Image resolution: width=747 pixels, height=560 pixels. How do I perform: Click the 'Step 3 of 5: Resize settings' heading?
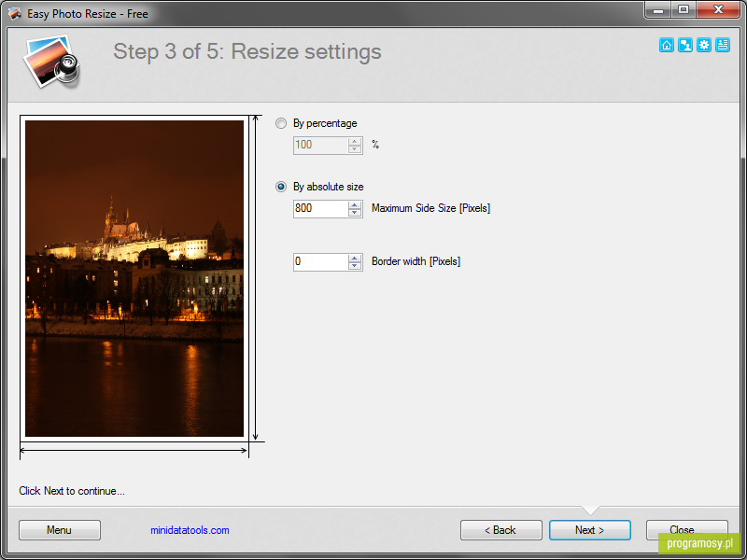coord(247,52)
